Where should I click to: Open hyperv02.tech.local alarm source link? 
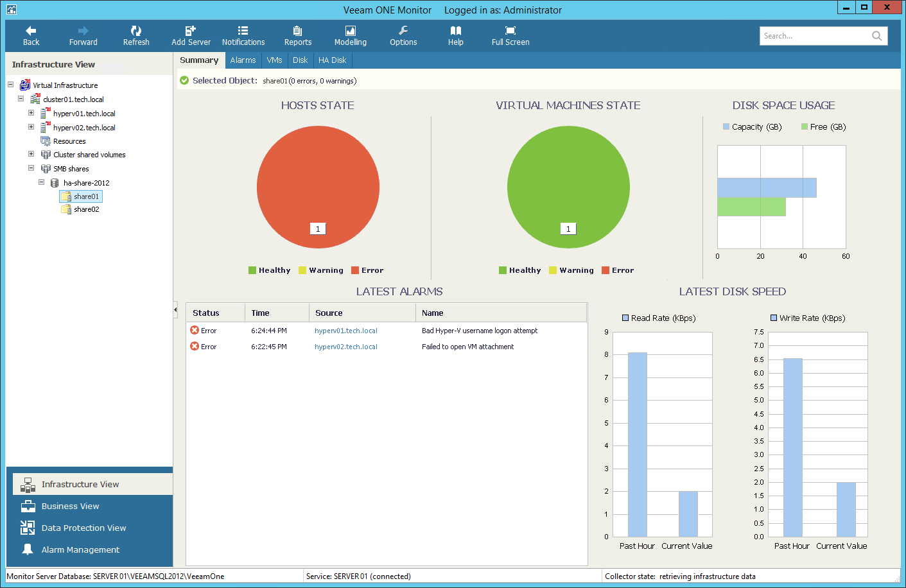[346, 347]
